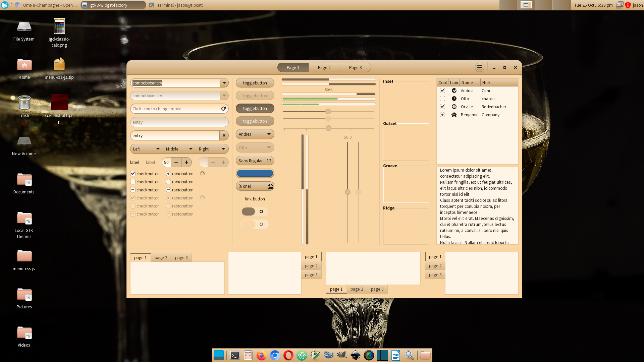Image resolution: width=644 pixels, height=362 pixels.
Task: Increase spin value with the plus button
Action: point(186,162)
